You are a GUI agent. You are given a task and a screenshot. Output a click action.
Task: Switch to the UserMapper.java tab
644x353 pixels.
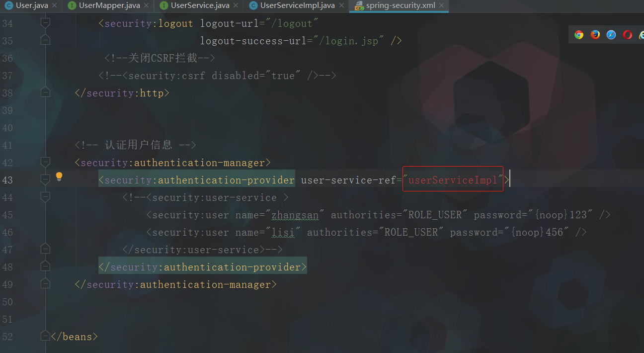[109, 6]
